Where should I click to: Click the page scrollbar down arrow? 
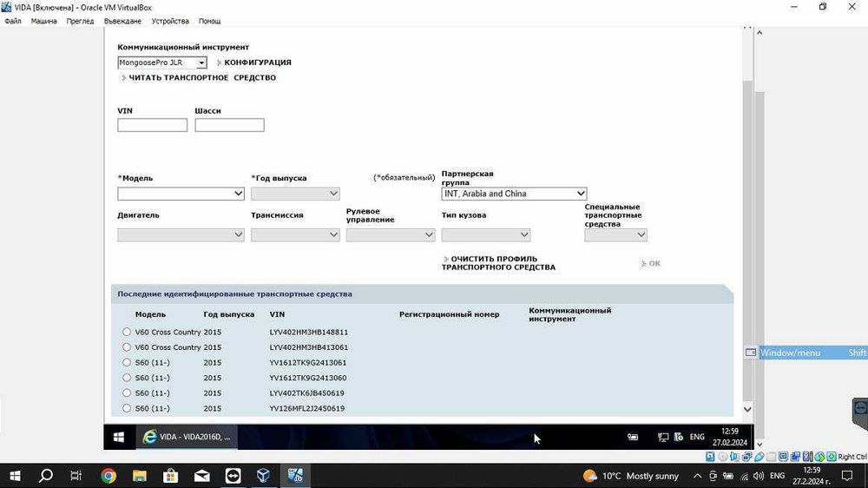tap(747, 409)
